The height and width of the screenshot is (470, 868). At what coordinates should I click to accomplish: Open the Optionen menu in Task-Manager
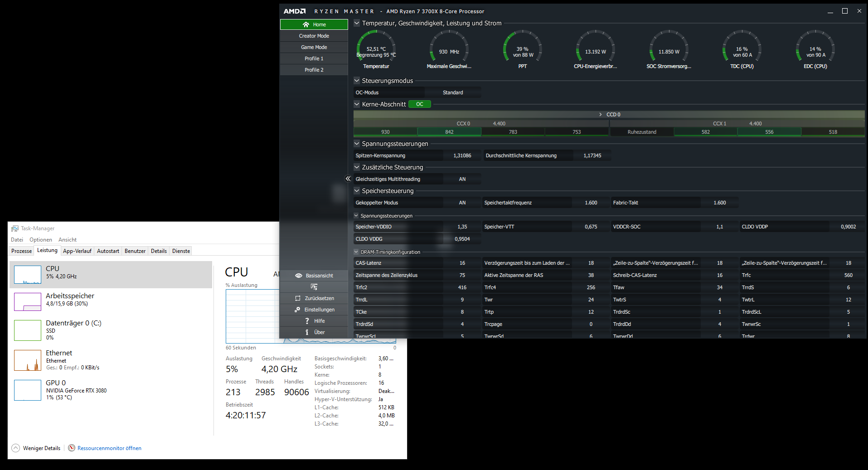click(41, 240)
